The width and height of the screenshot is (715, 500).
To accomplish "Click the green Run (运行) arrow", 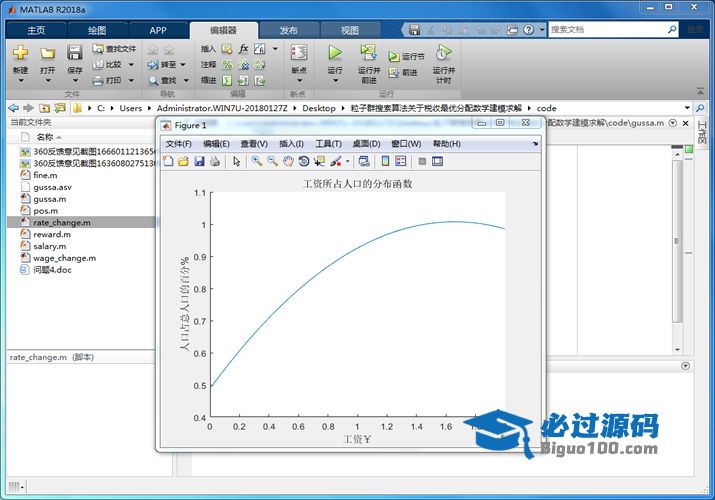I will tap(335, 52).
